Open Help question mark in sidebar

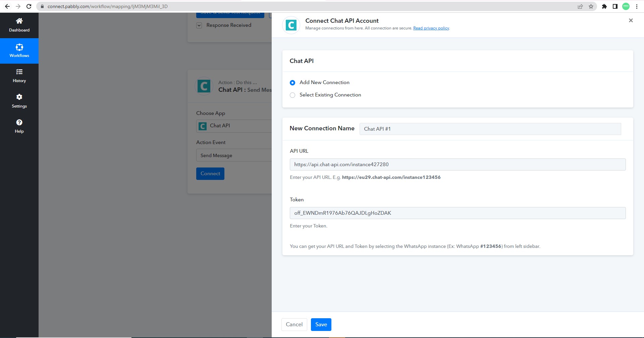pyautogui.click(x=19, y=123)
